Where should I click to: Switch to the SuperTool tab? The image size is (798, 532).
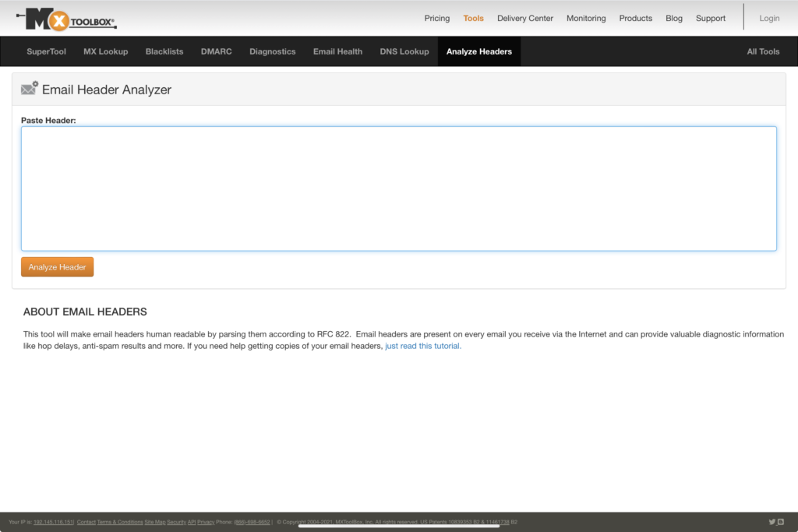point(46,51)
